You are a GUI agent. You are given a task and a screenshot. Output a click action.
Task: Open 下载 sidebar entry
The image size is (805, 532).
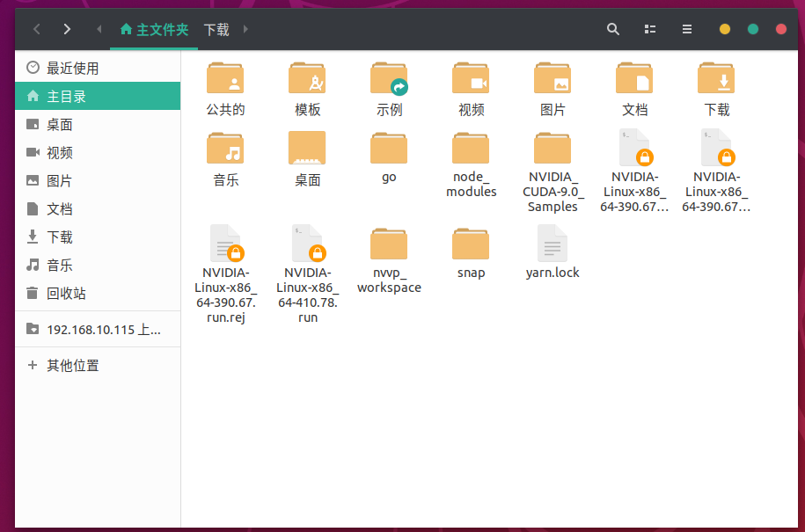tap(98, 237)
